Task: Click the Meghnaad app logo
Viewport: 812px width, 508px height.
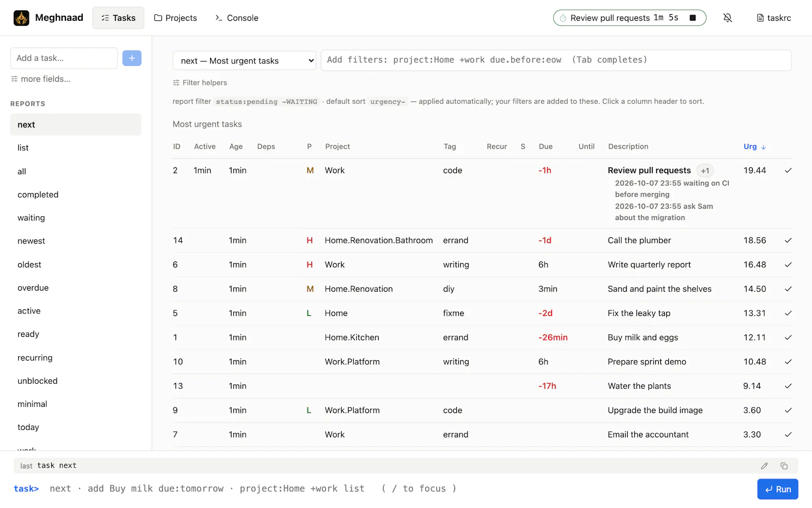Action: coord(21,18)
